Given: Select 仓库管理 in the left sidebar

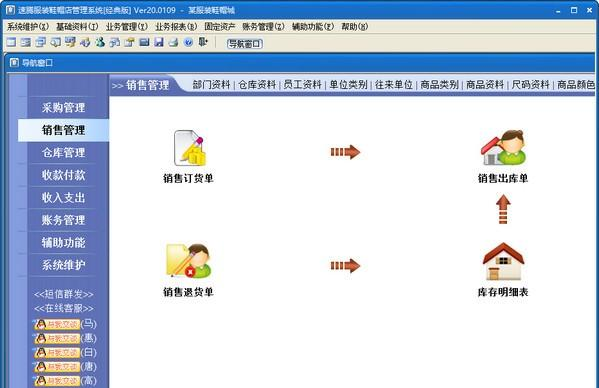Looking at the screenshot, I should 64,153.
